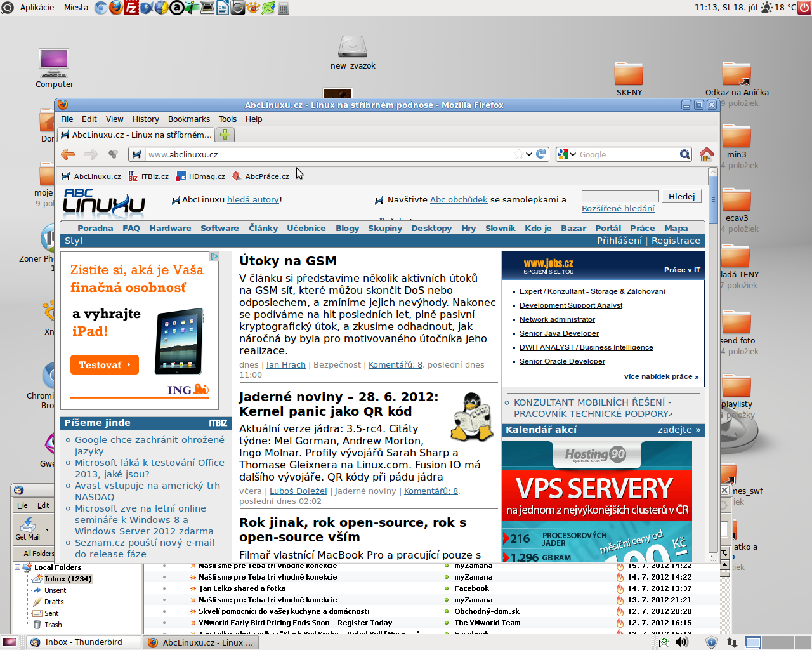Open Thunderbird's File menu
Screen dimensions: 812x650
click(22, 505)
